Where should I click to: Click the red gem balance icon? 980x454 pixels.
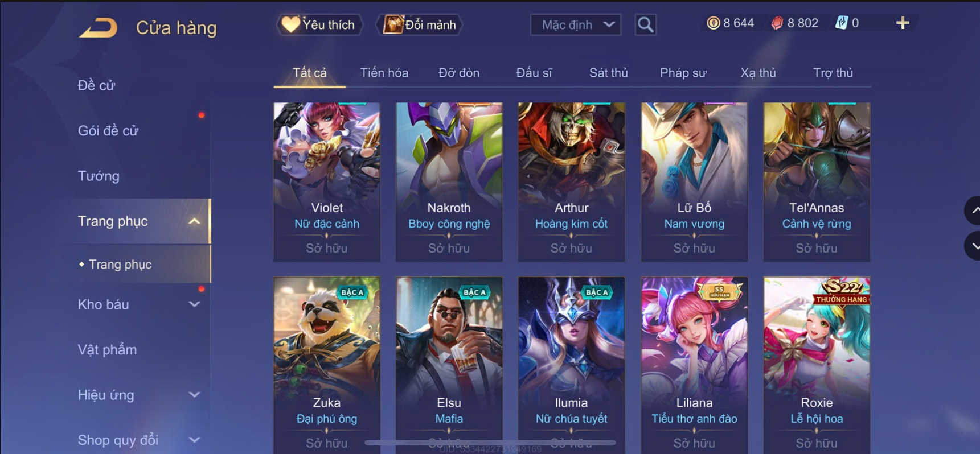click(777, 23)
